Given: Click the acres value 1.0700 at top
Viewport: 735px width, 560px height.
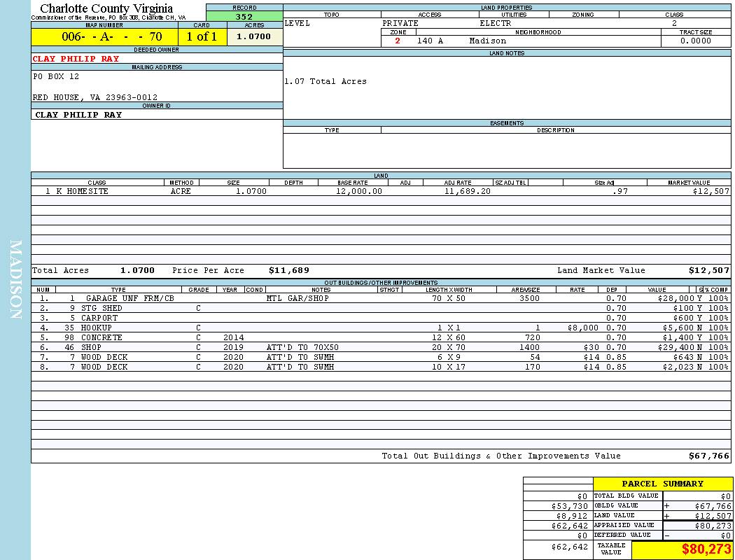Looking at the screenshot, I should 254,36.
